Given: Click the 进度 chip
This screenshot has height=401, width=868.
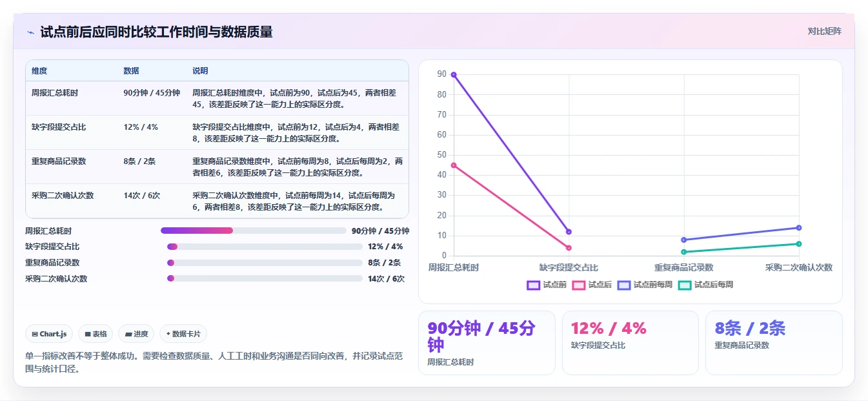Looking at the screenshot, I should point(136,334).
